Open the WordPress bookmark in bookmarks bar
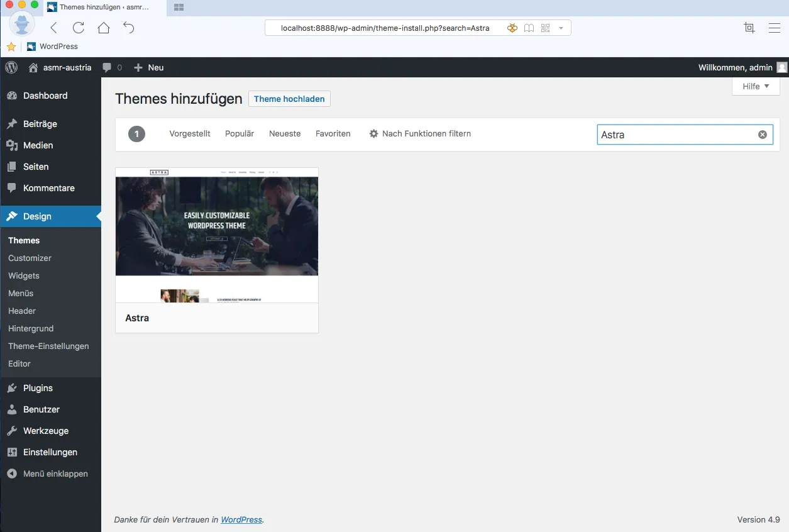This screenshot has height=532, width=789. pyautogui.click(x=53, y=47)
